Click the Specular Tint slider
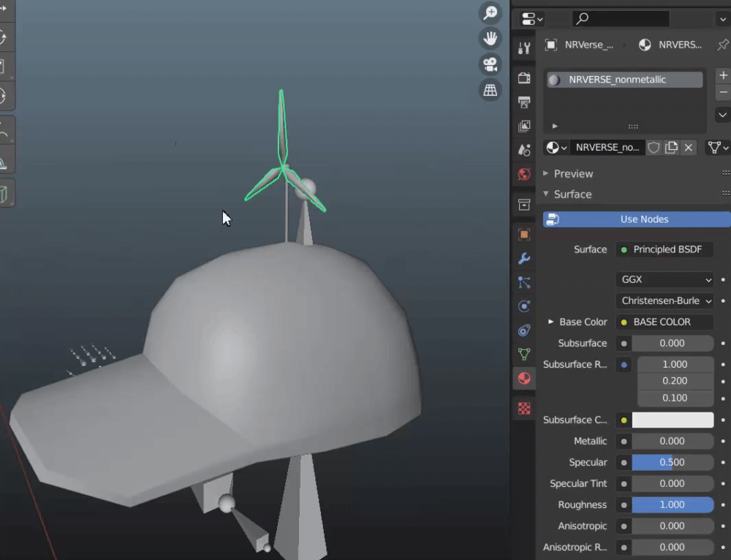Screen dimensions: 731x560 (x=673, y=483)
